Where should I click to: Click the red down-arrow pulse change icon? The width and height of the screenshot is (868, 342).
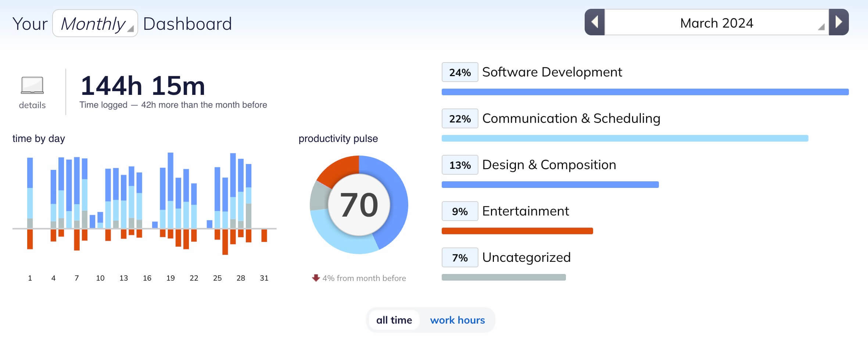pyautogui.click(x=316, y=278)
